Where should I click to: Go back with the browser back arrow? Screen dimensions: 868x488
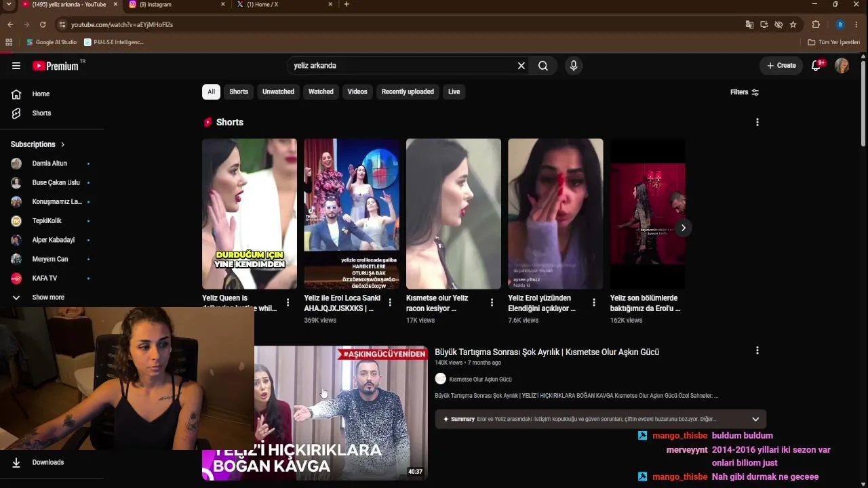point(10,24)
